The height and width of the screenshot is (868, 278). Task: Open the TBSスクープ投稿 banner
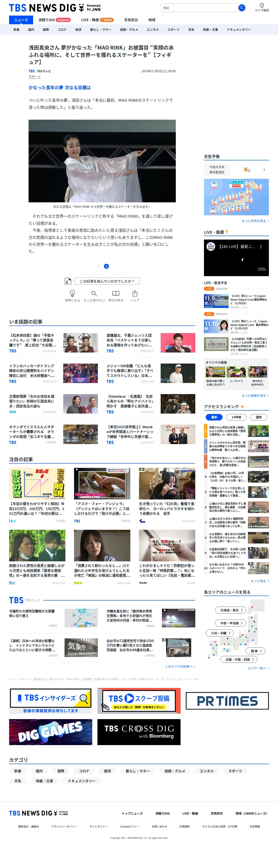pyautogui.click(x=139, y=701)
